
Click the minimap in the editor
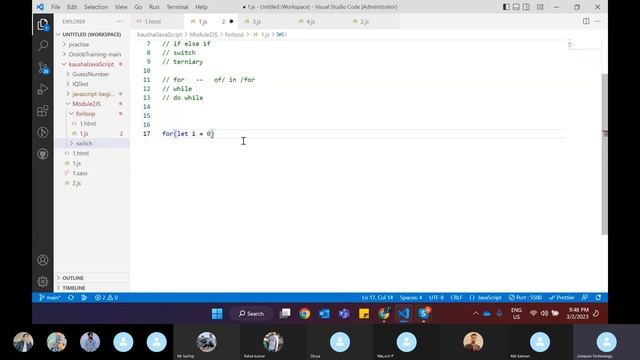(x=584, y=44)
